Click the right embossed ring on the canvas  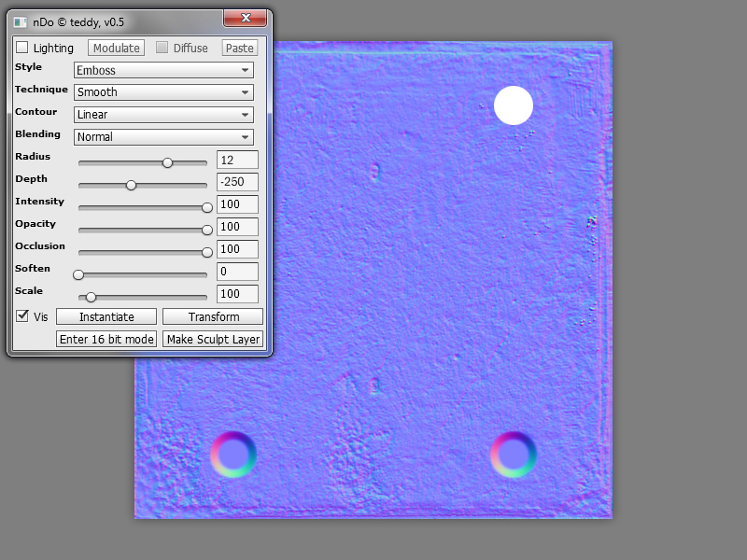(x=514, y=455)
